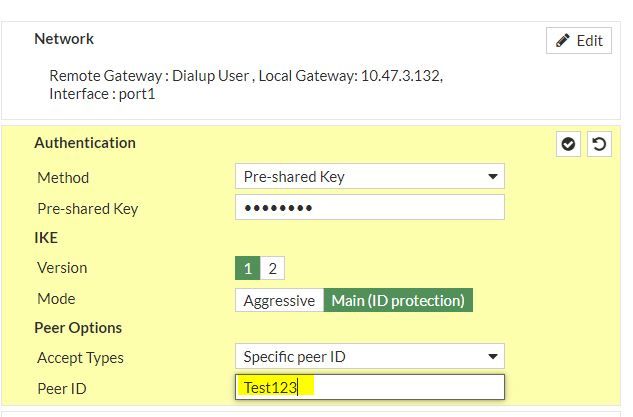Click the Method field label
Image resolution: width=633 pixels, height=417 pixels.
click(63, 178)
